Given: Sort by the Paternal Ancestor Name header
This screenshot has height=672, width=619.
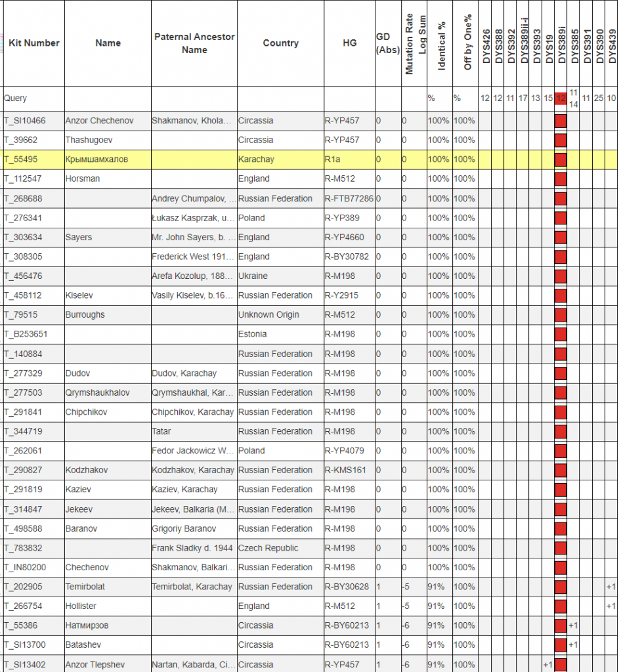Looking at the screenshot, I should [x=194, y=43].
